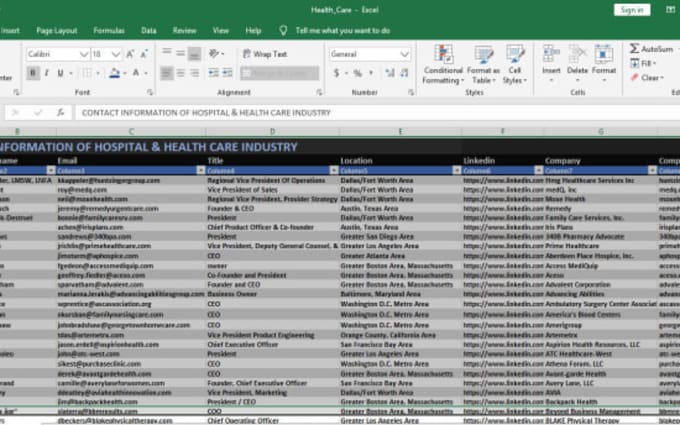Decrease font size with smaller A icon
This screenshot has width=680, height=425.
(x=144, y=54)
